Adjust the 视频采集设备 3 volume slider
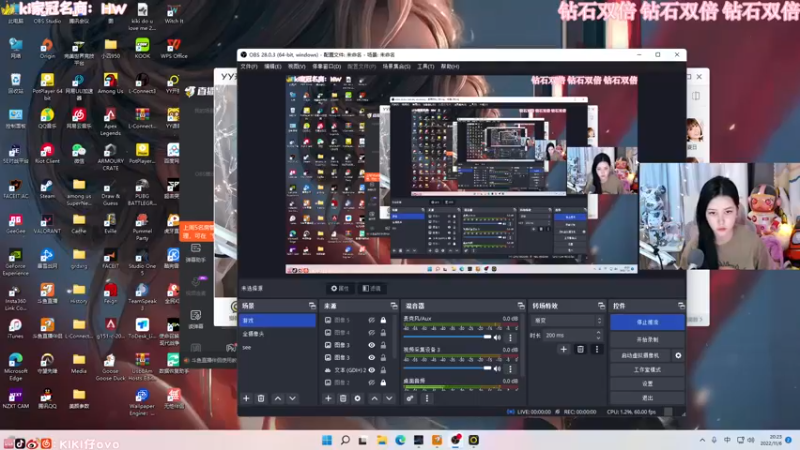Viewport: 800px width, 450px height. (x=447, y=368)
